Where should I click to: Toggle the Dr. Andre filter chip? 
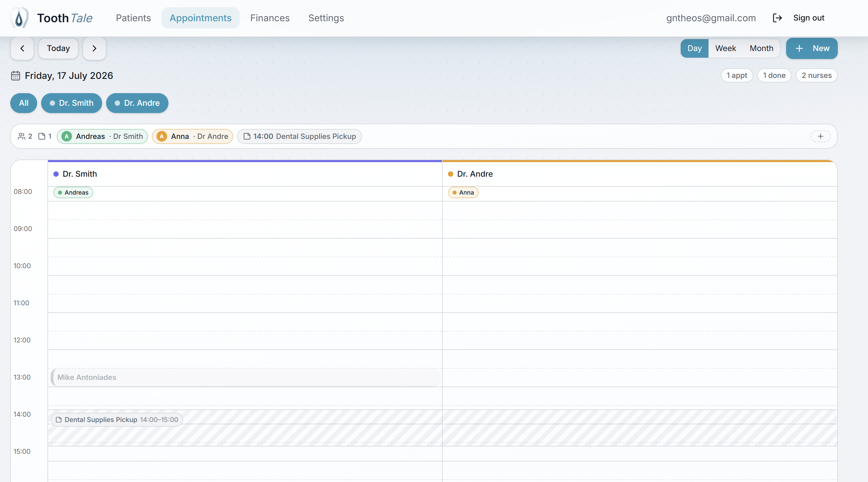[137, 103]
